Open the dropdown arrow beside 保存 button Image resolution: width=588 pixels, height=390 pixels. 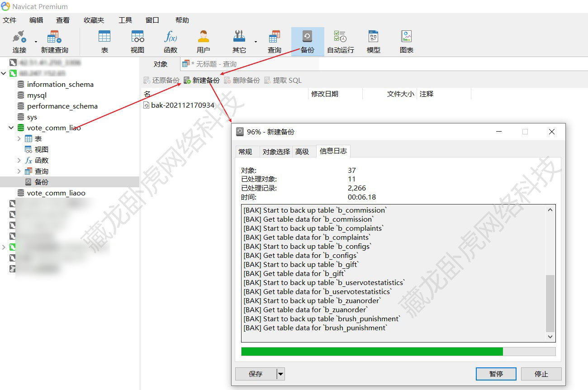coord(280,374)
